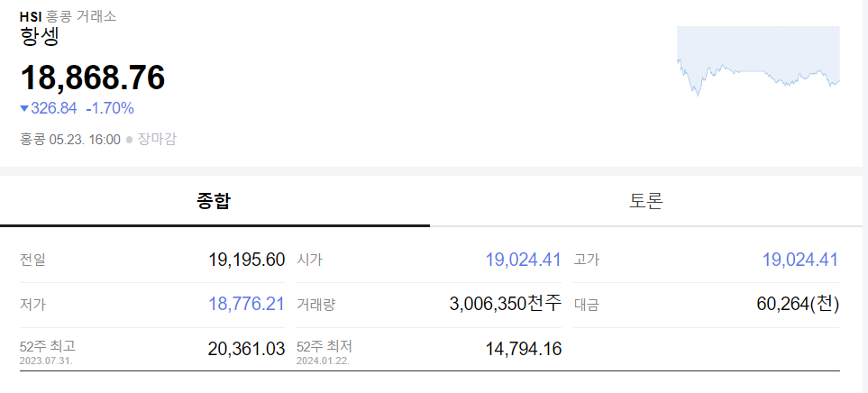Click the 52-week high date 2023.07.31.
Image resolution: width=868 pixels, height=393 pixels.
pyautogui.click(x=47, y=361)
